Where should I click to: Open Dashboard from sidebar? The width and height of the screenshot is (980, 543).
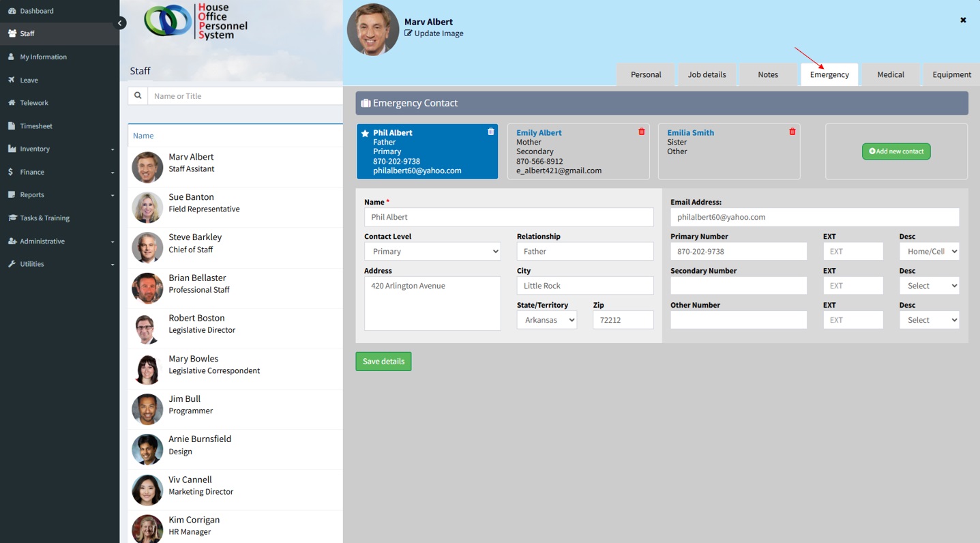[36, 11]
